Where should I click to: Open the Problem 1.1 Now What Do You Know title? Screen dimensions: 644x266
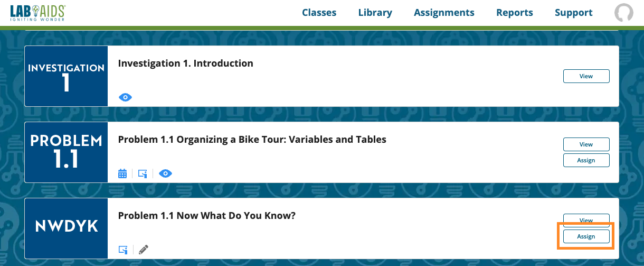tap(206, 216)
